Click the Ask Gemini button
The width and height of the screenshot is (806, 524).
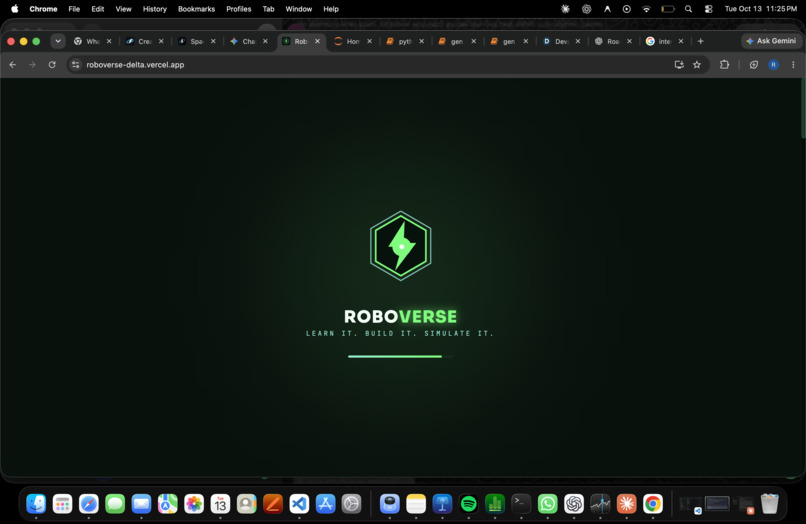(771, 41)
